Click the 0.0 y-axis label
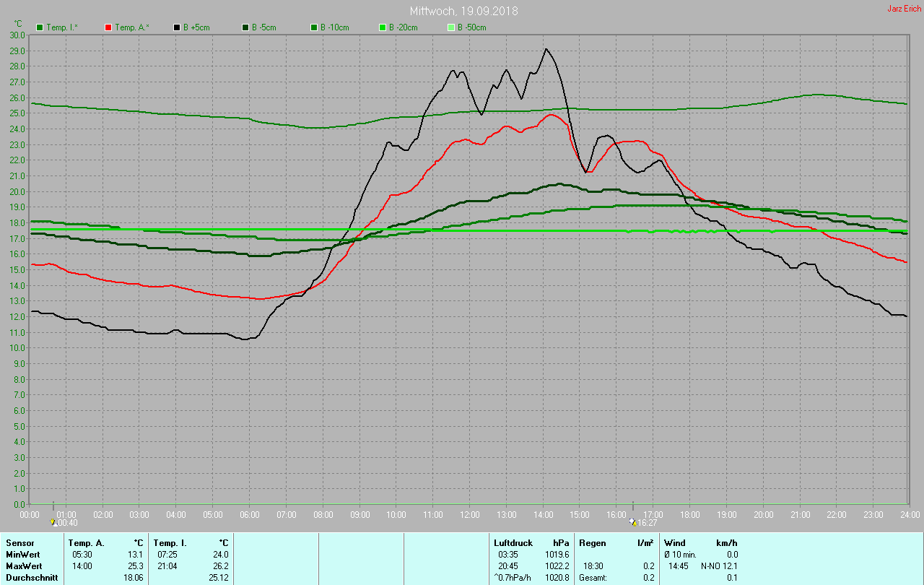The width and height of the screenshot is (924, 585). pos(19,504)
